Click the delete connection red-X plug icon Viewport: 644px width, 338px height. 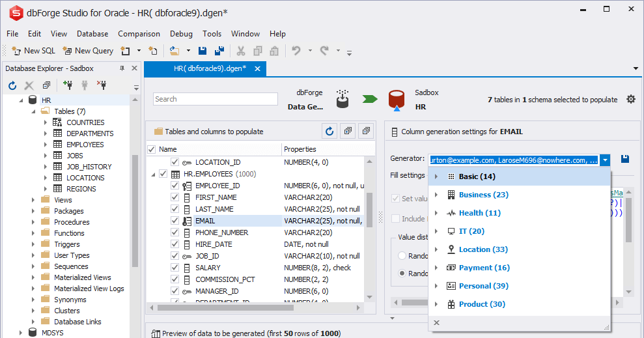click(102, 85)
